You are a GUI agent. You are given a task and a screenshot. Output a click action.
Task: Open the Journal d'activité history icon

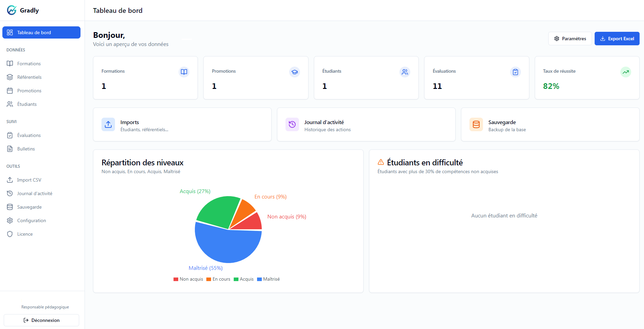[x=10, y=193]
